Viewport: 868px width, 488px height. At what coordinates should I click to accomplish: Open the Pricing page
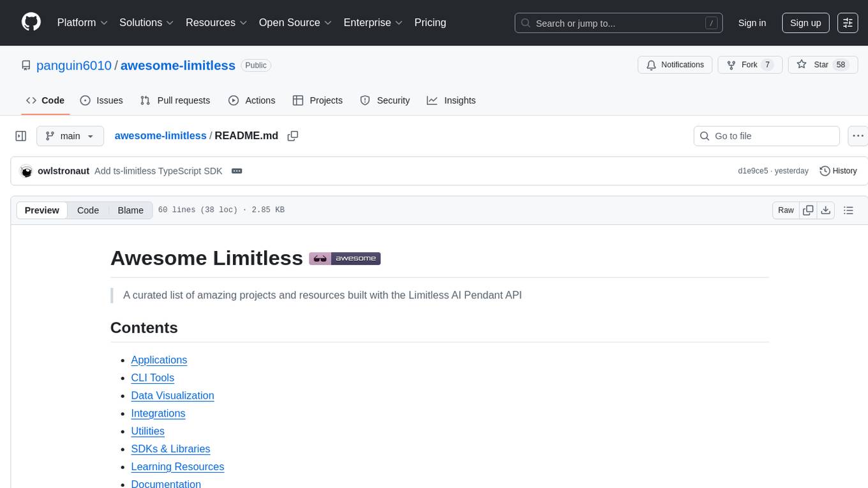pyautogui.click(x=430, y=22)
